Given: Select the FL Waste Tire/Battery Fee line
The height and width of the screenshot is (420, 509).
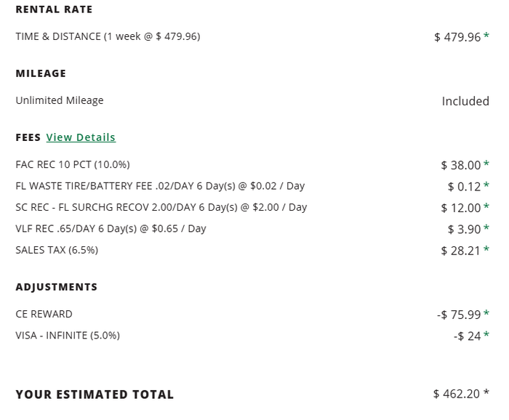Looking at the screenshot, I should coord(160,186).
